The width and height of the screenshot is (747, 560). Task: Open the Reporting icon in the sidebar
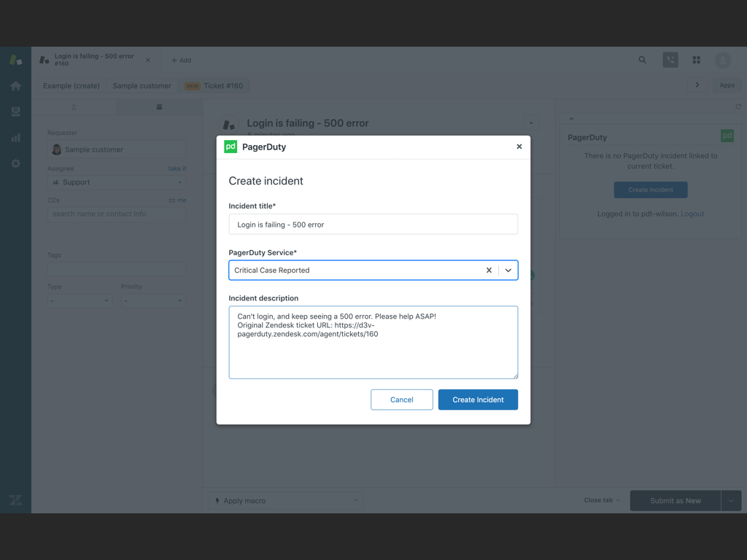[x=15, y=137]
